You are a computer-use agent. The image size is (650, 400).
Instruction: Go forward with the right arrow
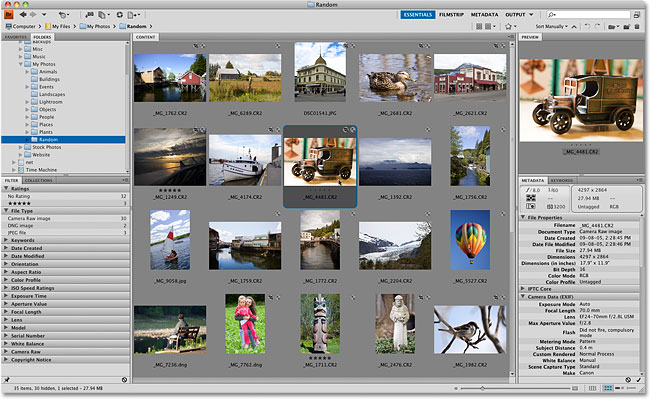pyautogui.click(x=33, y=15)
